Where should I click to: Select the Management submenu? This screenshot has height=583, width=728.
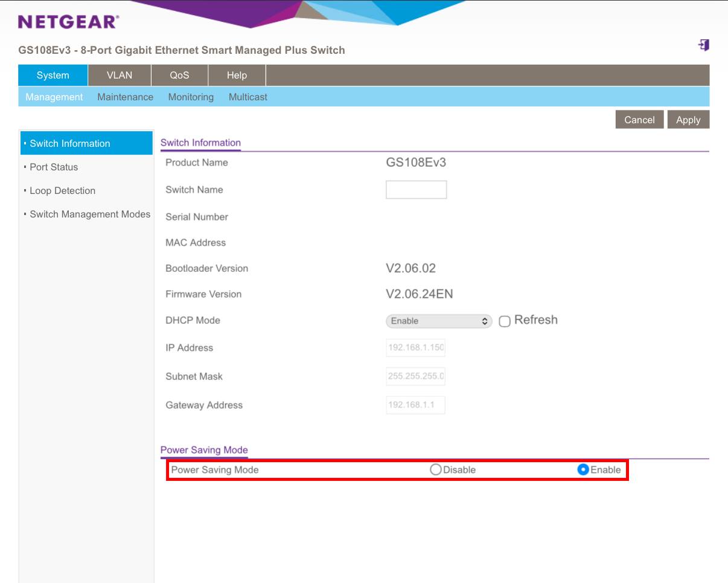coord(54,97)
